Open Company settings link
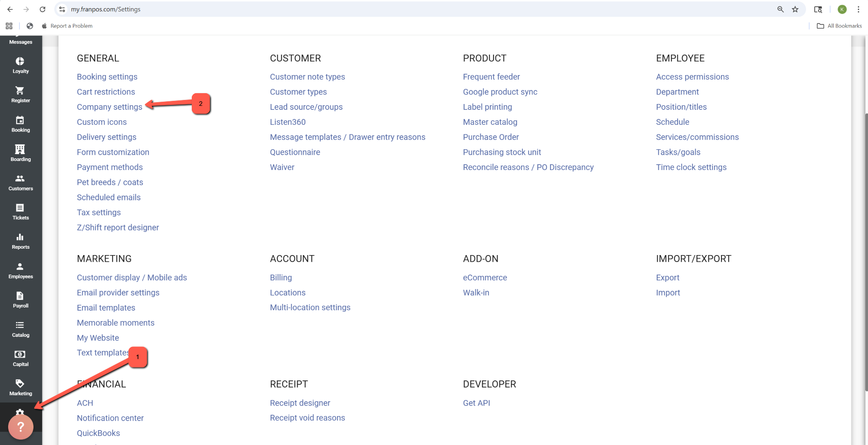 tap(109, 107)
